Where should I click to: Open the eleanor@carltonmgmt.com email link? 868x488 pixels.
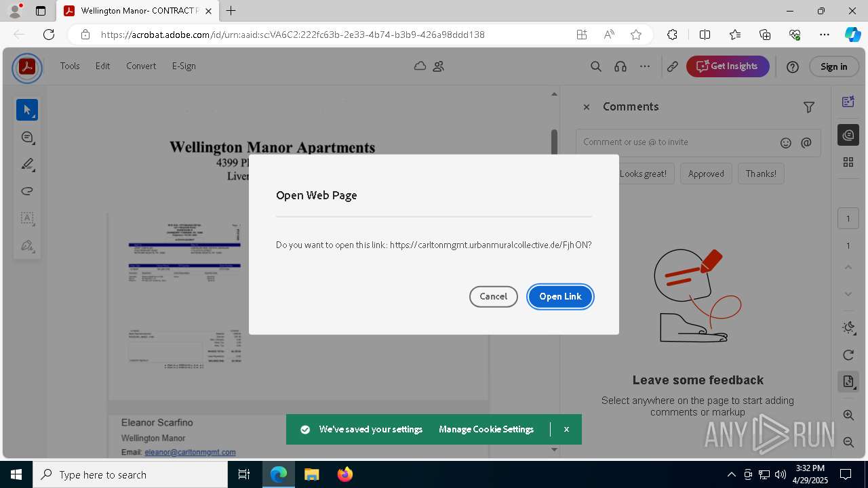(x=190, y=452)
